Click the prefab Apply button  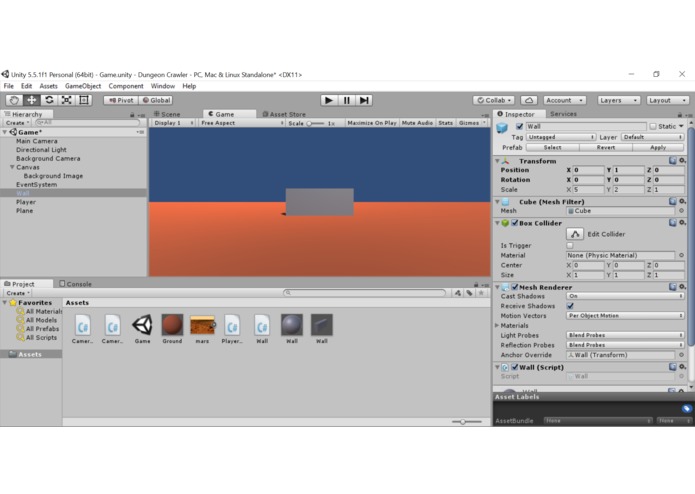[658, 147]
